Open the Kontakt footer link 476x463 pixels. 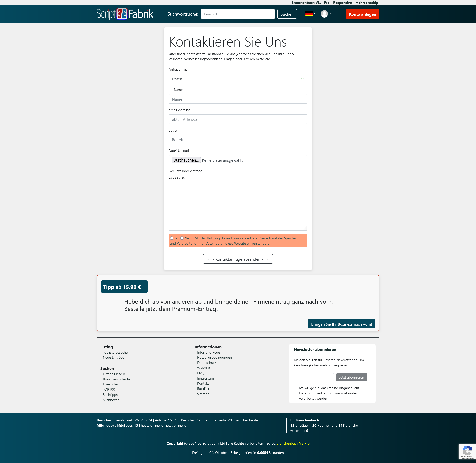click(x=203, y=384)
